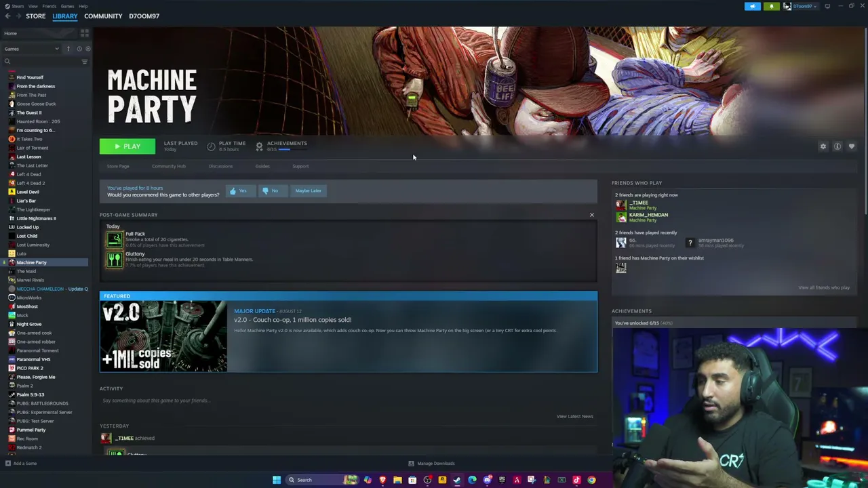Open advanced library filter options

click(x=85, y=62)
